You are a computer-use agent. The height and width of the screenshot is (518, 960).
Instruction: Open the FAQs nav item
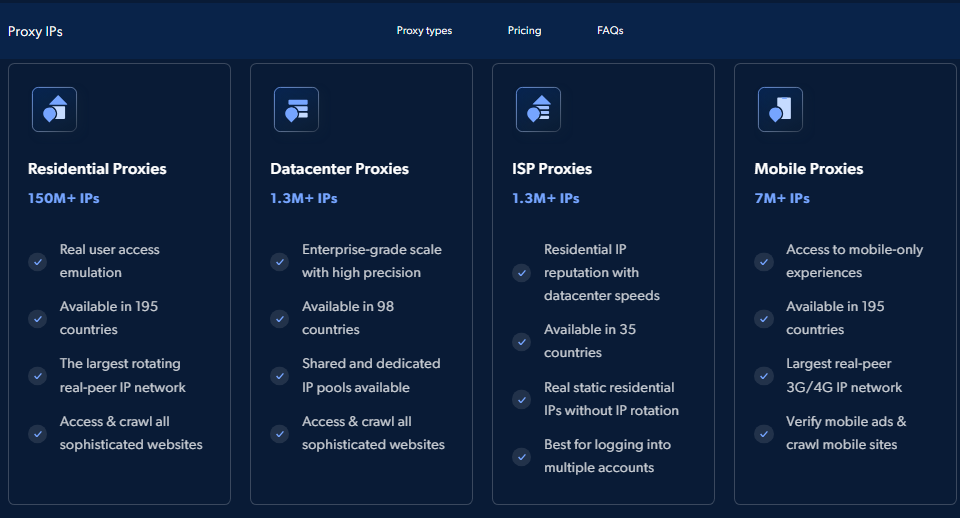[x=610, y=31]
